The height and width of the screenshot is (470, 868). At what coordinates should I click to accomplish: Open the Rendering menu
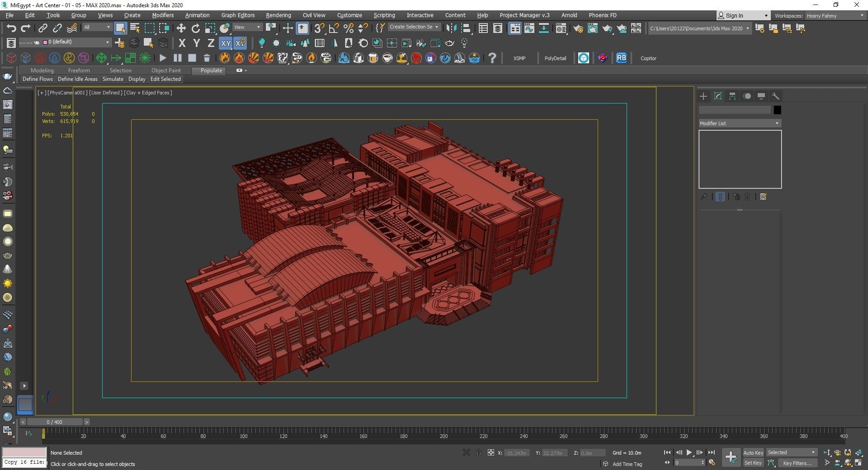(278, 15)
